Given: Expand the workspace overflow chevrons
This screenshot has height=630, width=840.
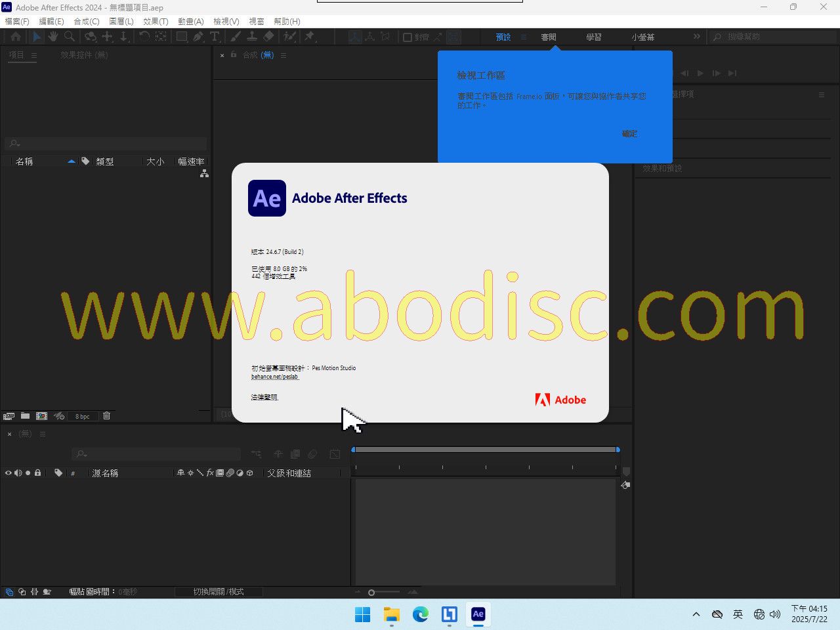Looking at the screenshot, I should pos(697,37).
